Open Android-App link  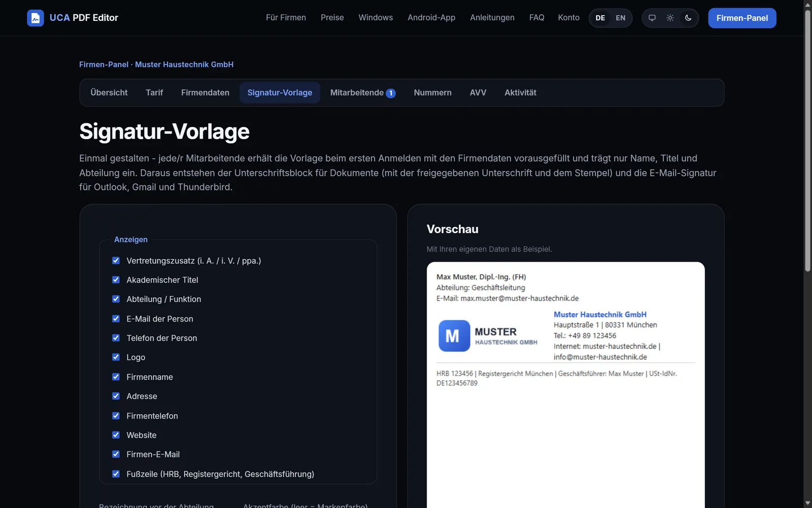click(x=431, y=18)
